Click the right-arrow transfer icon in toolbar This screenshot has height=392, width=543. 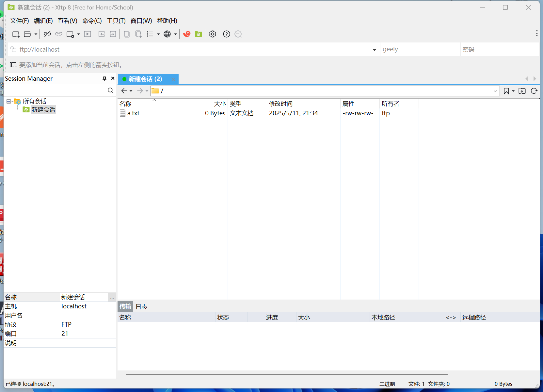pyautogui.click(x=113, y=34)
